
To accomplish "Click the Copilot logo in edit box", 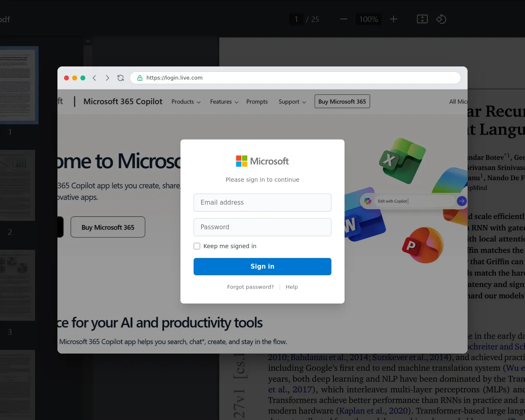I will (x=368, y=201).
